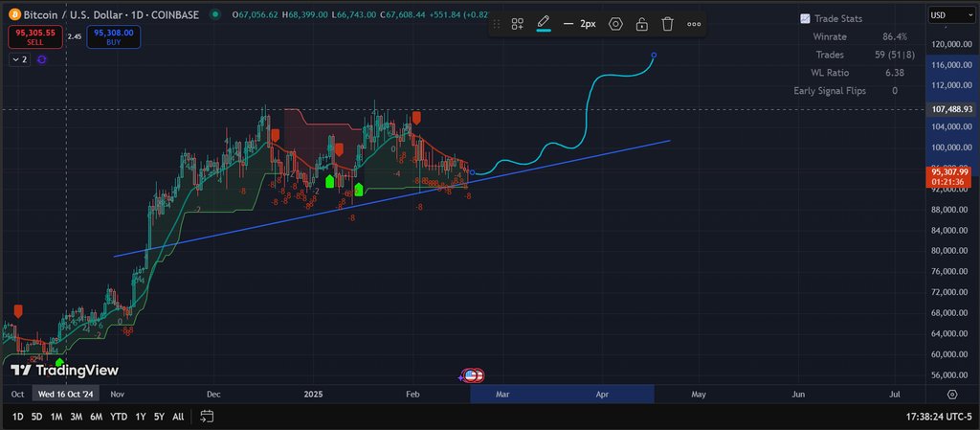Screen dimensions: 980x430
Task: Open drawing settings hexagon icon
Action: pos(615,24)
